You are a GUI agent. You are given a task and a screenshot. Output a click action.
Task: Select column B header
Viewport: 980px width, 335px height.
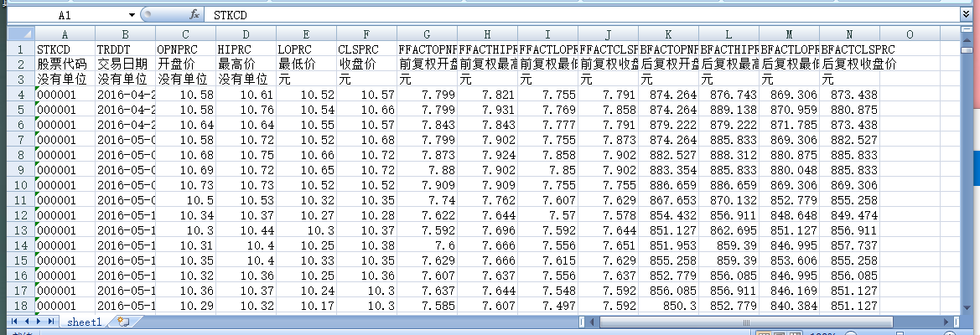[126, 34]
